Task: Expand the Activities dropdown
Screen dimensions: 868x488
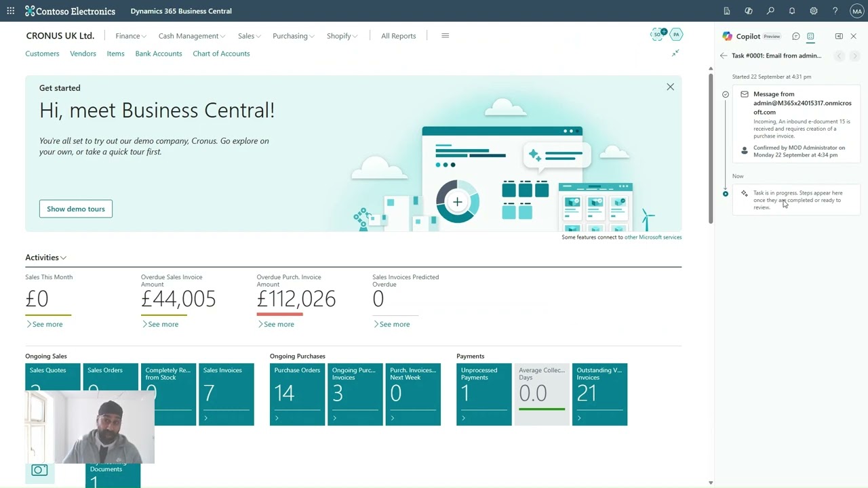Action: [x=45, y=258]
